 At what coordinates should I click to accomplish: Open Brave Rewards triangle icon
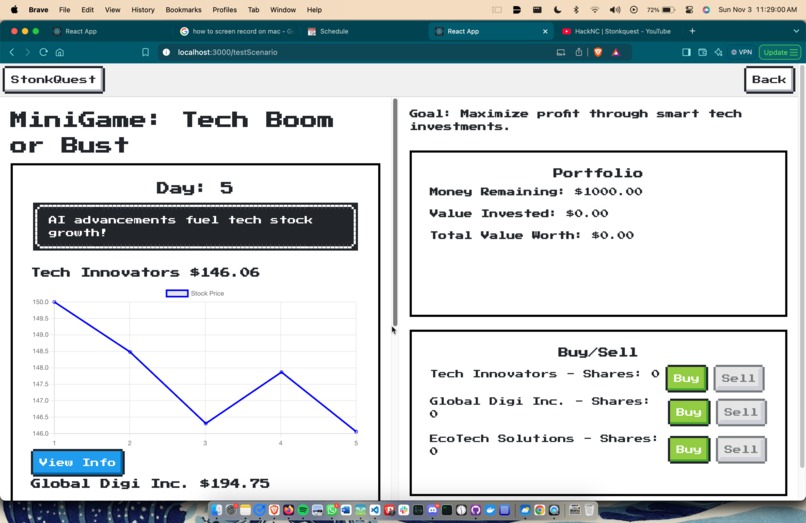(616, 52)
